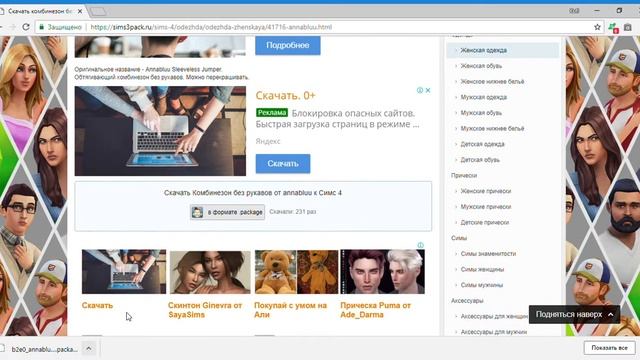Click the address bar URL field

click(x=318, y=27)
